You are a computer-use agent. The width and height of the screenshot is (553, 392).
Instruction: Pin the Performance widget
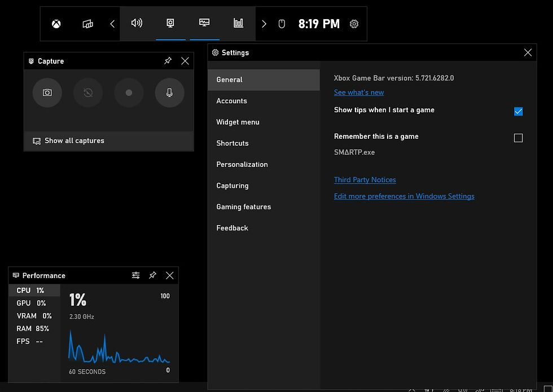152,275
